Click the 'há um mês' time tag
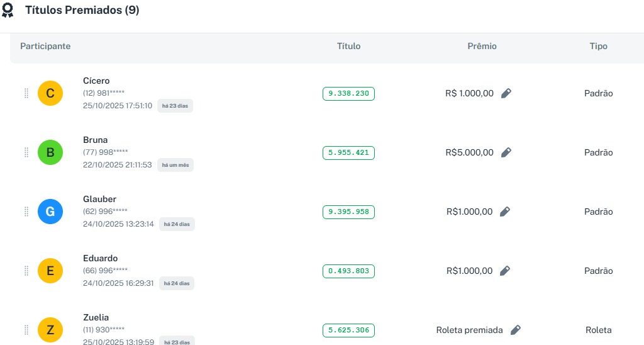 click(x=175, y=165)
